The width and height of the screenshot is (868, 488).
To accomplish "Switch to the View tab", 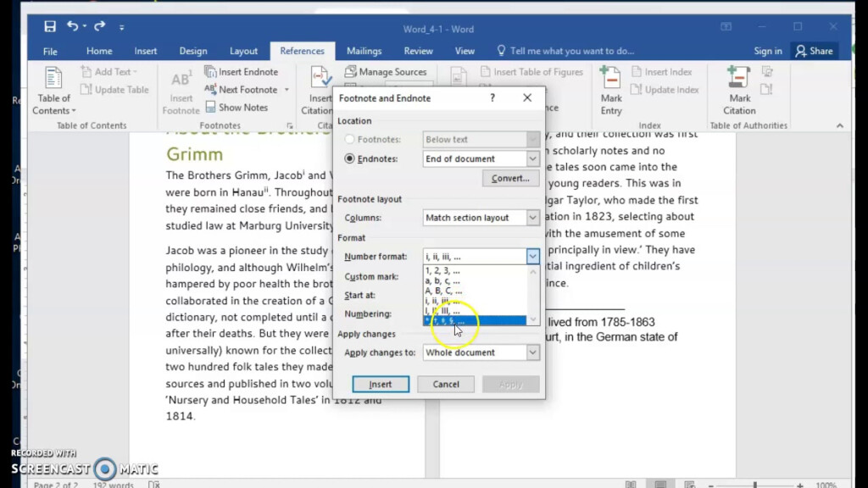I will coord(465,51).
